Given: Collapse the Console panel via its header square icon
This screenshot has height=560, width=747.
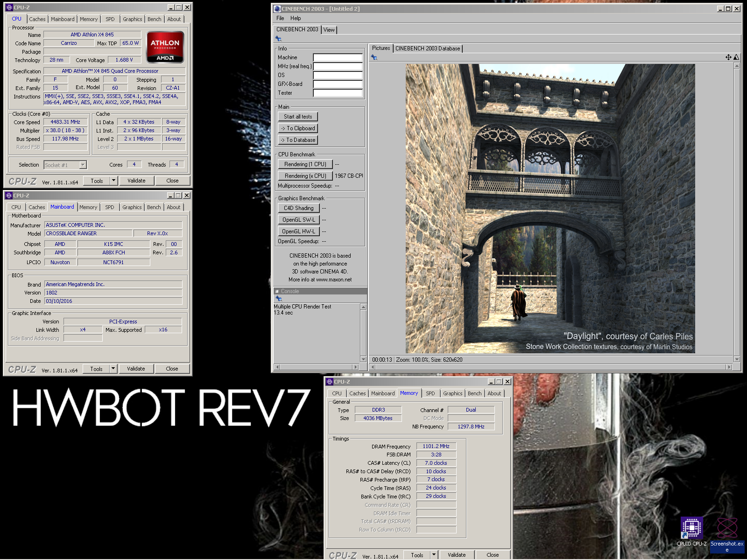Looking at the screenshot, I should (x=277, y=291).
